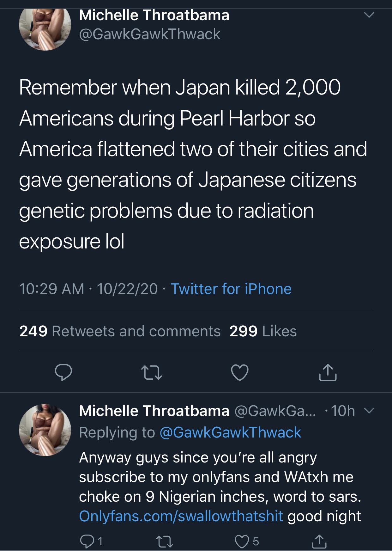Open the 10:29 AM tweet timestamp
The height and width of the screenshot is (551, 392).
tap(51, 289)
